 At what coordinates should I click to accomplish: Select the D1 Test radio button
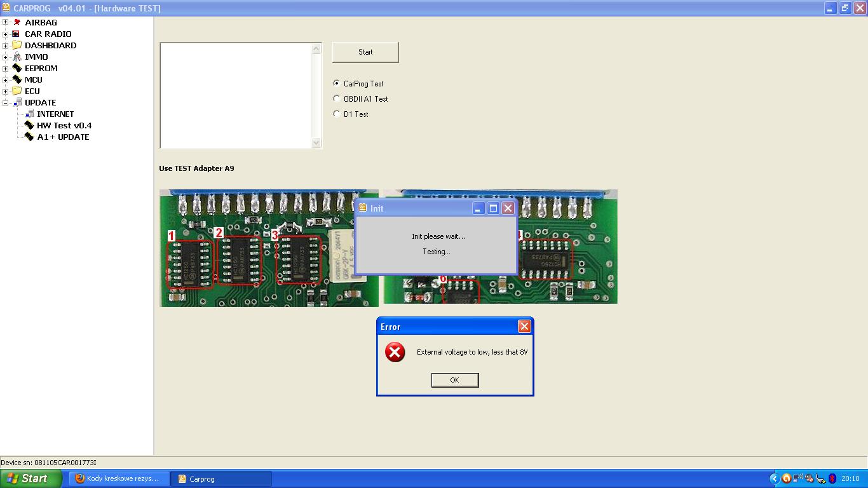(x=337, y=114)
